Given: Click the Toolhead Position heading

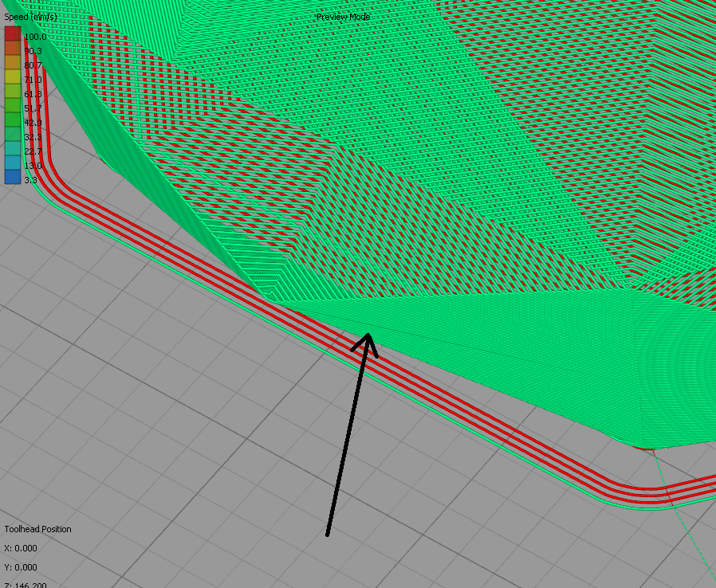Looking at the screenshot, I should [38, 529].
